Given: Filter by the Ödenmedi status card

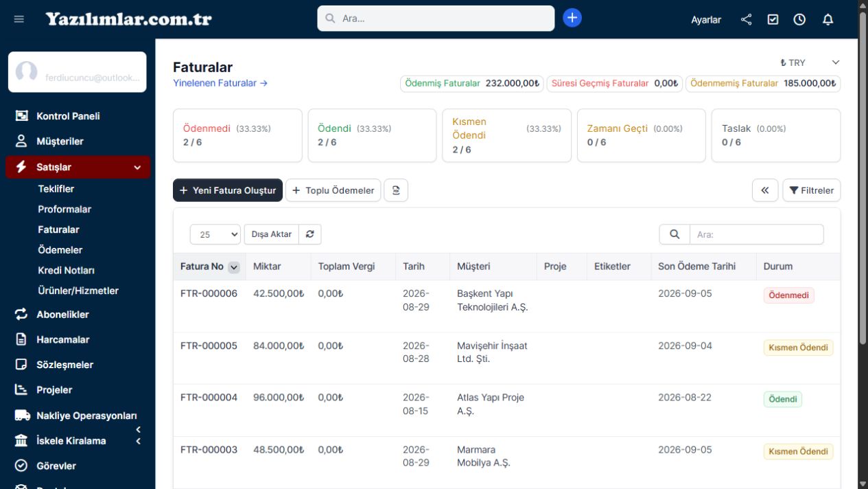Looking at the screenshot, I should 237,135.
